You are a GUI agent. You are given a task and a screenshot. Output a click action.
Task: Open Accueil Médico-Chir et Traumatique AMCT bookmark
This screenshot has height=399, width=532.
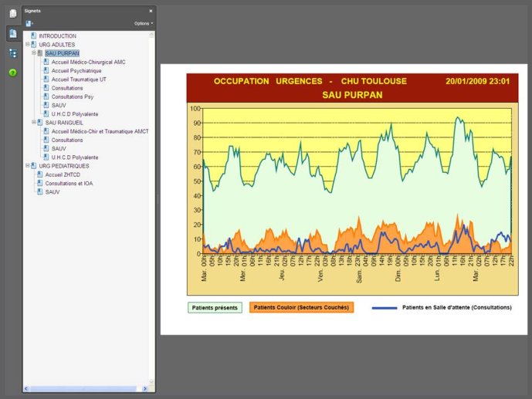point(100,131)
